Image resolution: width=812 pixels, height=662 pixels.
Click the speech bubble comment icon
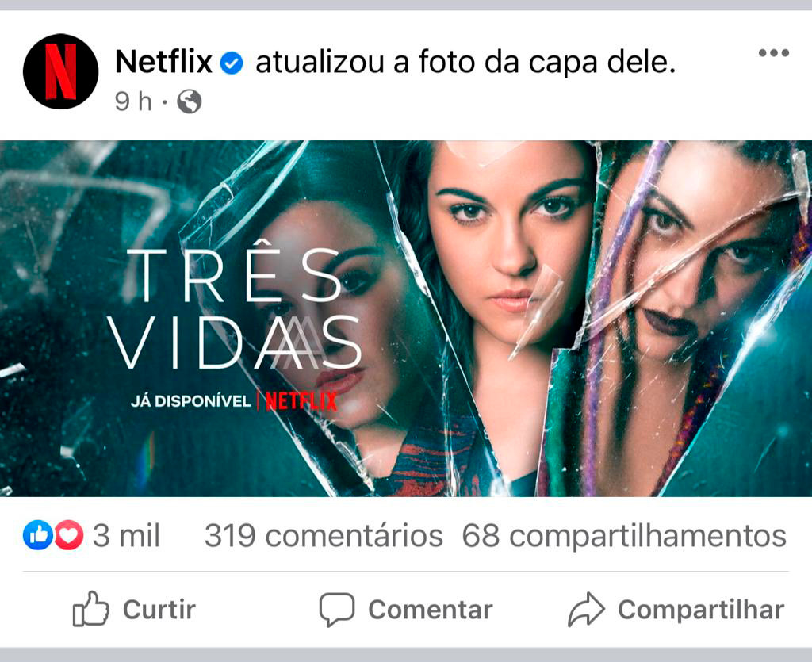pyautogui.click(x=337, y=610)
